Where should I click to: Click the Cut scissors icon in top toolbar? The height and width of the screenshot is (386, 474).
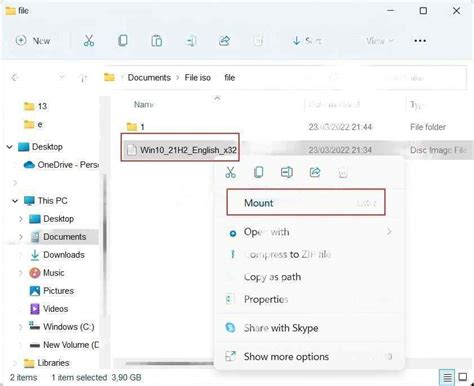[x=89, y=41]
